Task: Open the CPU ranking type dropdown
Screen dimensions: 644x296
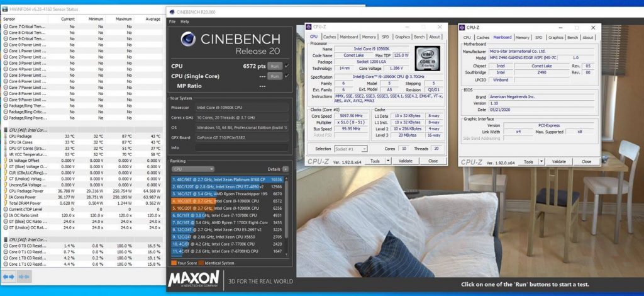Action: point(193,169)
